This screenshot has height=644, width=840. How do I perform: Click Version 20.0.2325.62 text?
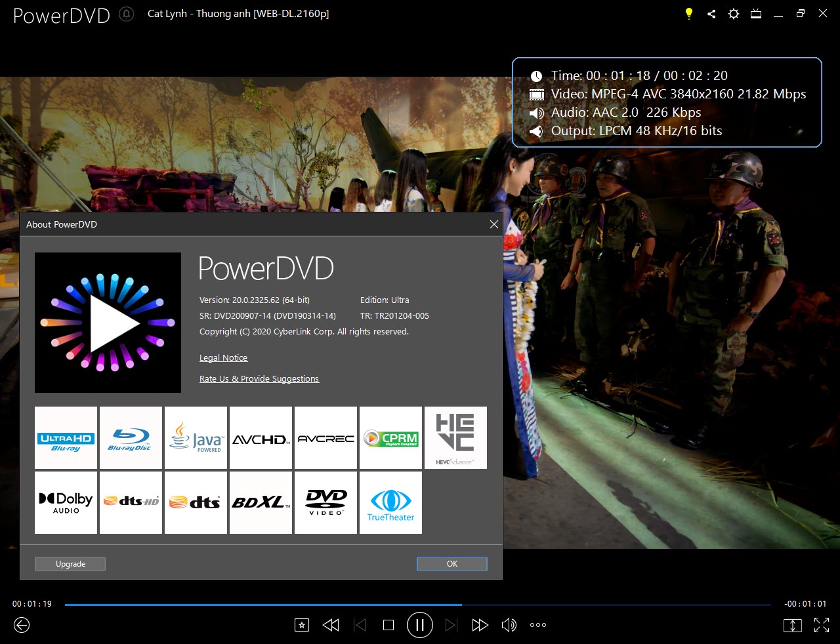[255, 300]
